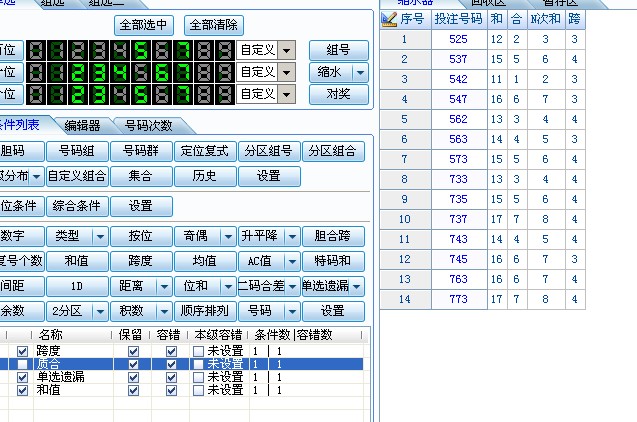Select the 质合 row in condition list
Viewport: 637px width, 422px height.
point(182,364)
